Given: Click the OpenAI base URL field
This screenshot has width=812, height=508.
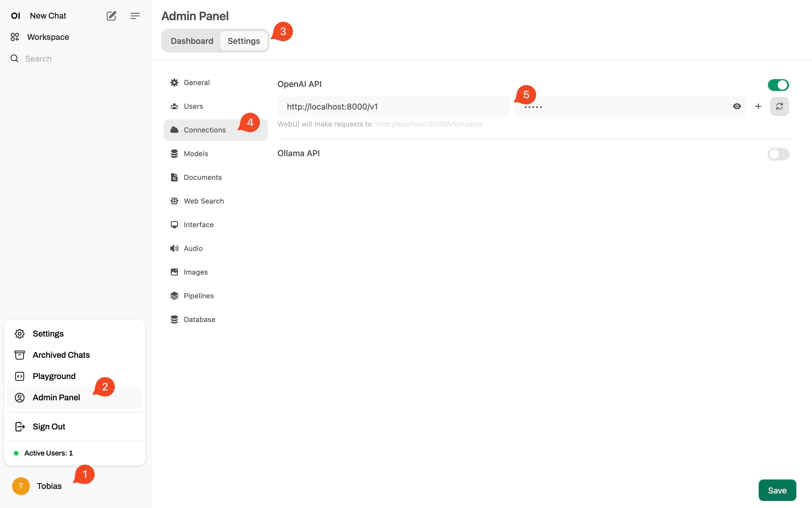Looking at the screenshot, I should [393, 106].
